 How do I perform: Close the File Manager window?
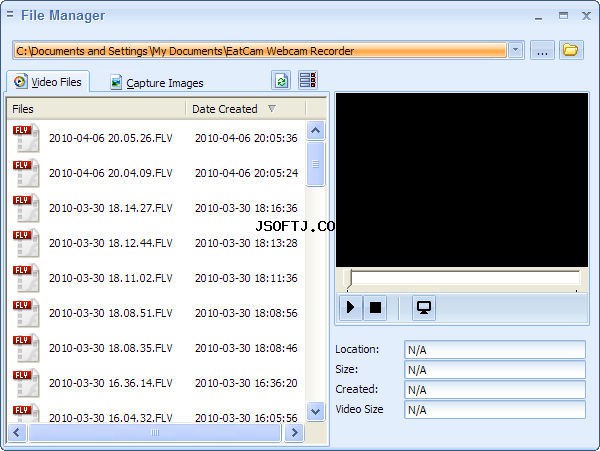click(x=586, y=16)
